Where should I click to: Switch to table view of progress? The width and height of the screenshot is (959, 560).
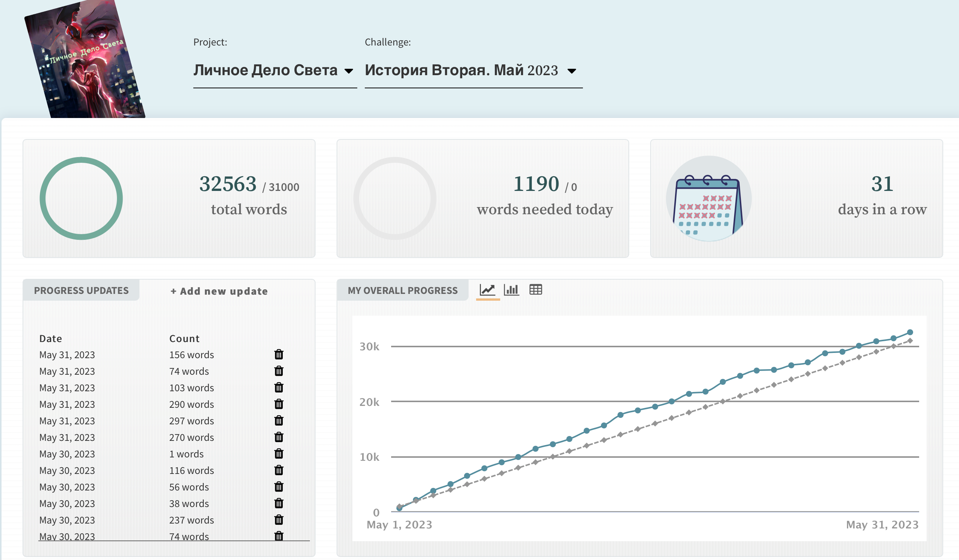(536, 290)
